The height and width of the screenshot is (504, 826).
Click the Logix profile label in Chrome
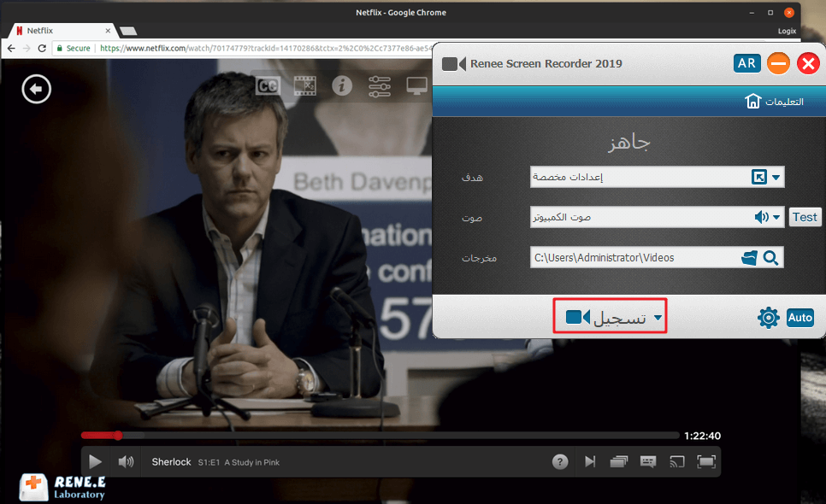787,31
